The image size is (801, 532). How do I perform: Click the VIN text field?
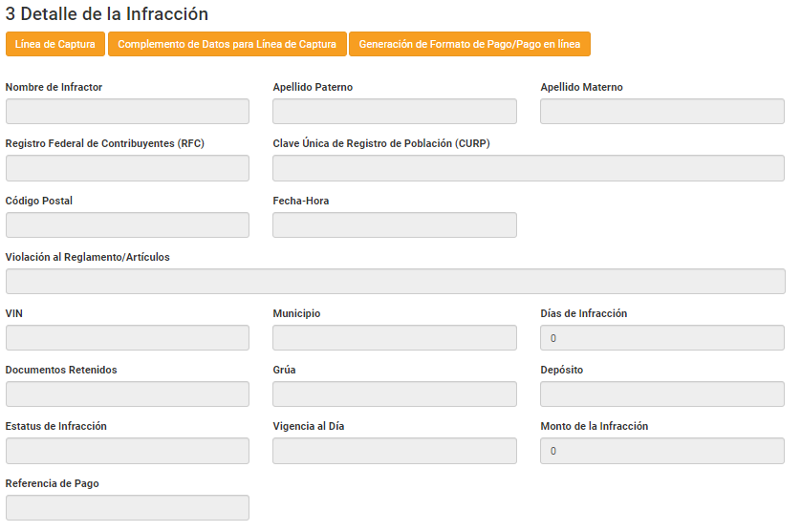pyautogui.click(x=127, y=338)
